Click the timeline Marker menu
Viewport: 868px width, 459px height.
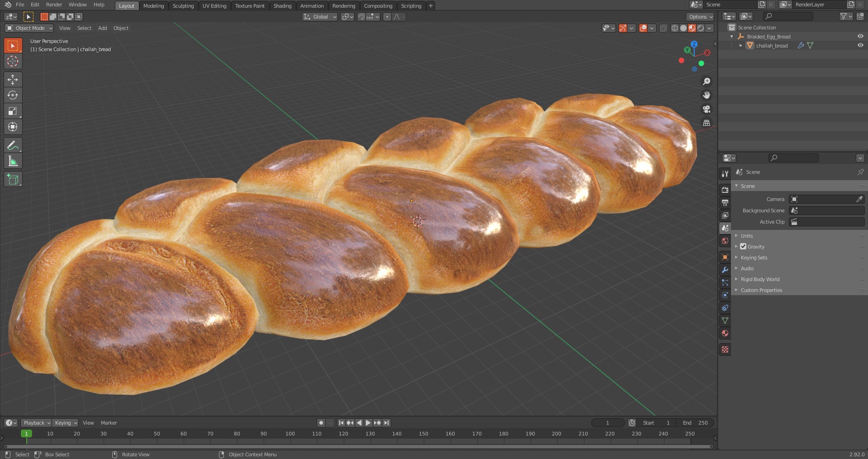pyautogui.click(x=109, y=423)
